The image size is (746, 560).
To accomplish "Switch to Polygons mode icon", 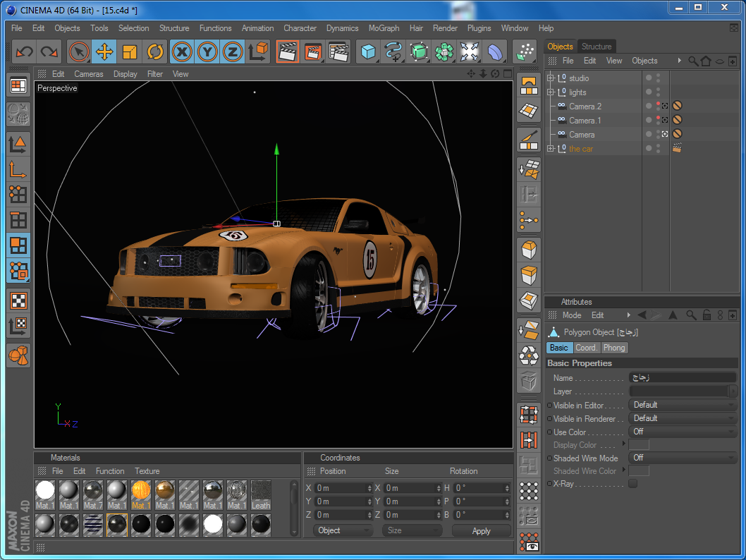I will coord(18,245).
